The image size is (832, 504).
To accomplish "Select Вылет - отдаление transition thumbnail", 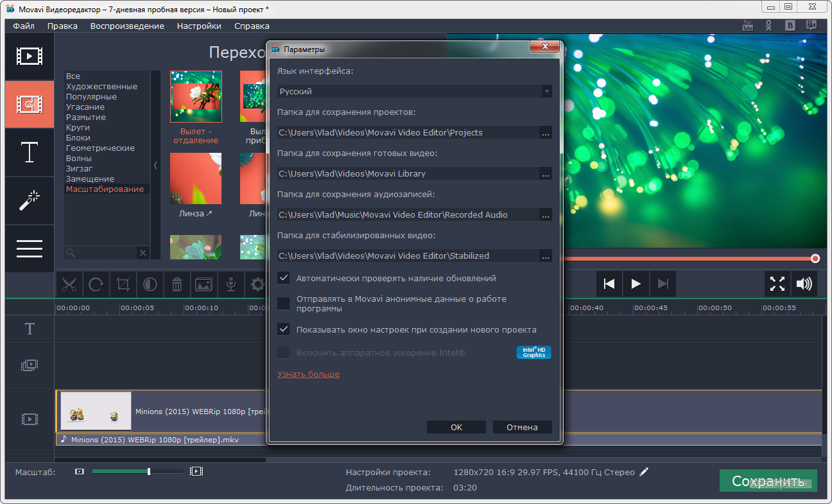I will [196, 96].
